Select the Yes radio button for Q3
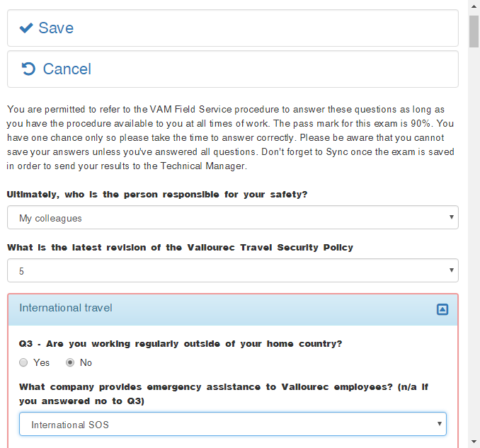 (x=23, y=362)
